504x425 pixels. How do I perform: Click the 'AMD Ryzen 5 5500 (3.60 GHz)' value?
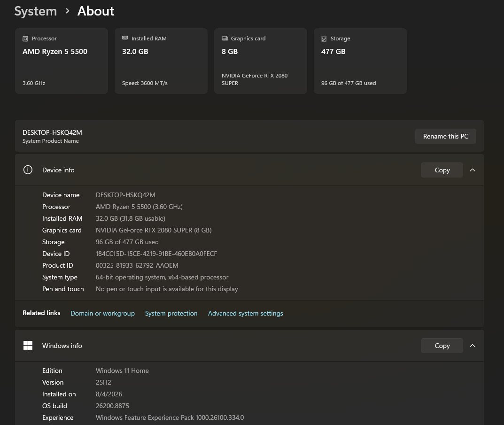click(139, 207)
